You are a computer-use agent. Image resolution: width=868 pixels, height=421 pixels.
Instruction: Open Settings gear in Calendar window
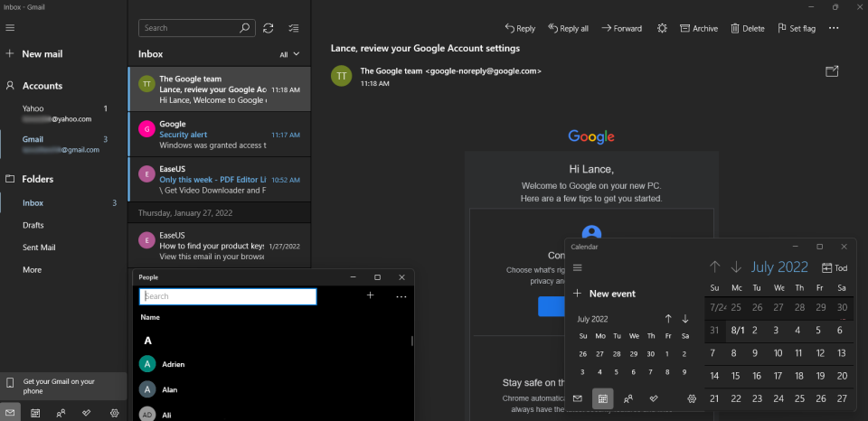coord(692,398)
